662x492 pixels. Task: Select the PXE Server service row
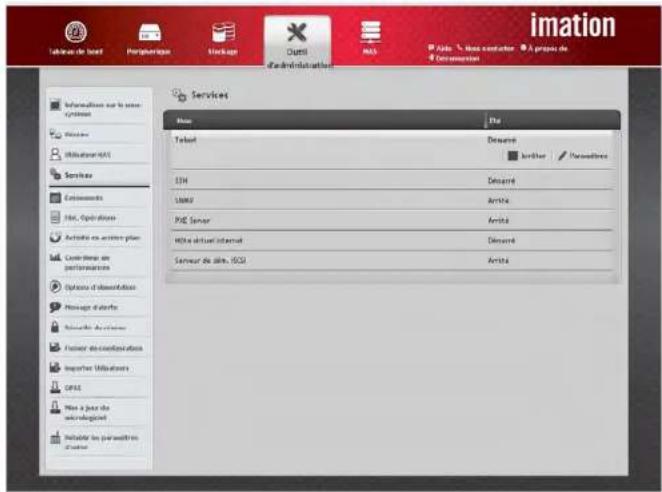click(x=392, y=220)
